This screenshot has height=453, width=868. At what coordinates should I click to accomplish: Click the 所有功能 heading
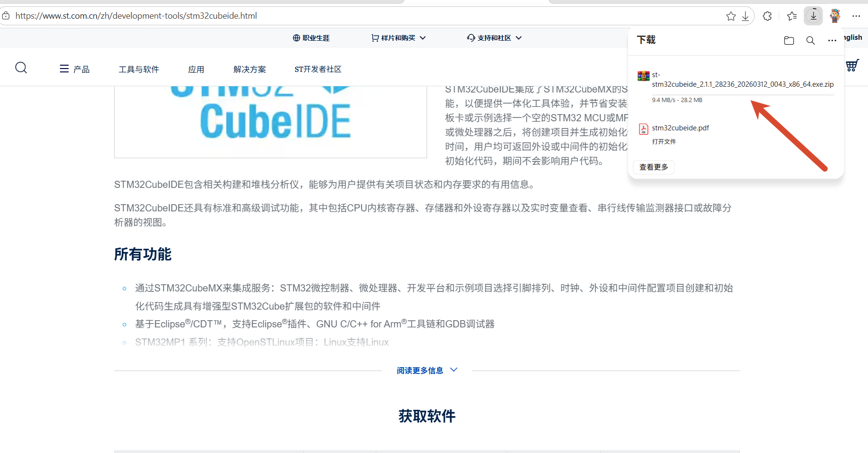click(x=143, y=254)
